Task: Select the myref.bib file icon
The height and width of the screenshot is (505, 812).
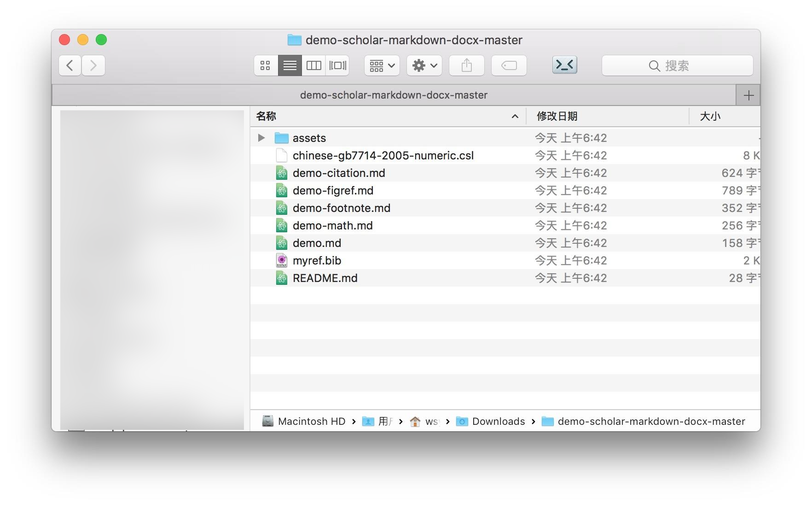Action: point(281,261)
